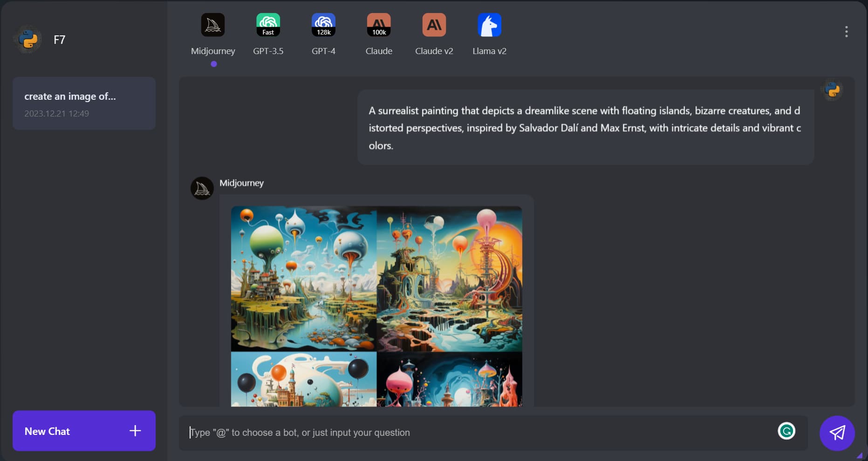
Task: Click the plus icon on New Chat button
Action: (x=135, y=431)
